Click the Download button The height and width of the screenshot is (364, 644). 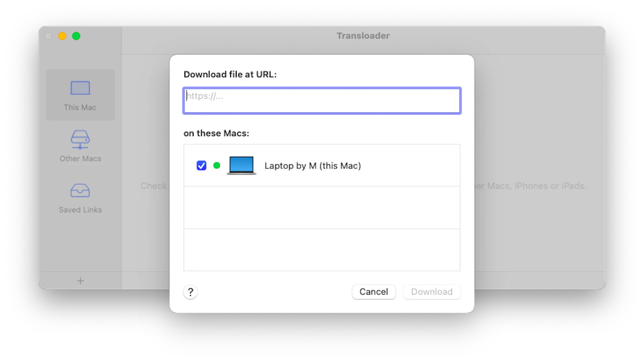coord(431,292)
